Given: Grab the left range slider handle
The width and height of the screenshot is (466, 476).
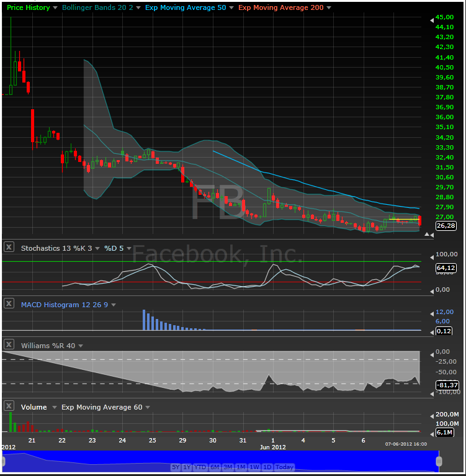Looking at the screenshot, I should (x=3, y=462).
